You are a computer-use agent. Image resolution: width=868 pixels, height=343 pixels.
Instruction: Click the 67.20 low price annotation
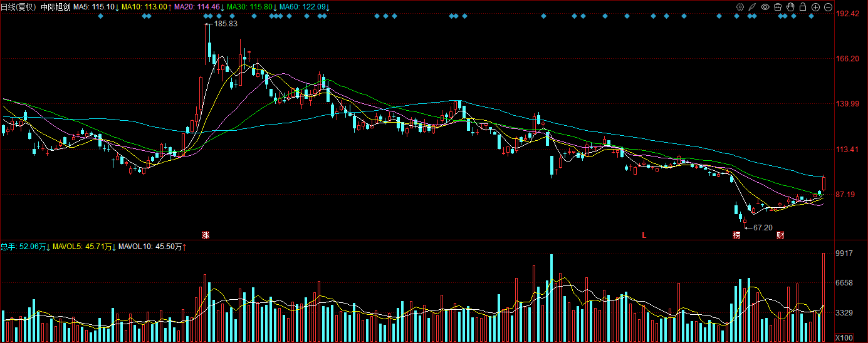coord(763,228)
